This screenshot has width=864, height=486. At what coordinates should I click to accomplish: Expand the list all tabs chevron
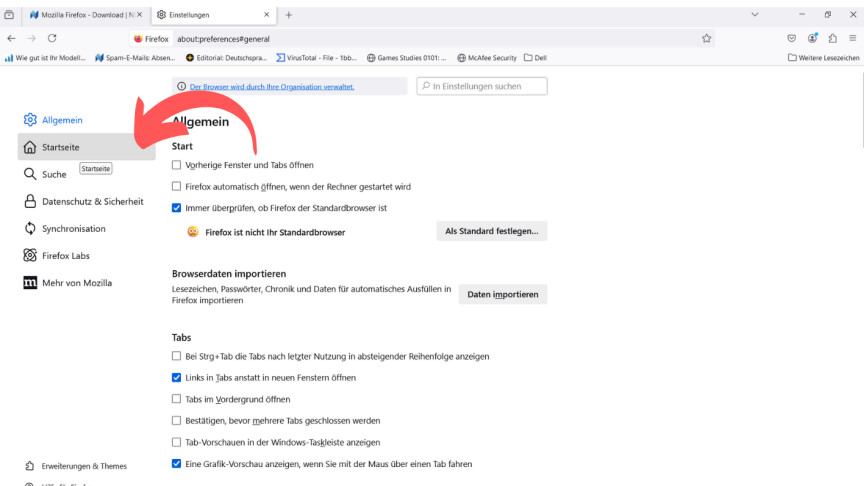tap(755, 15)
